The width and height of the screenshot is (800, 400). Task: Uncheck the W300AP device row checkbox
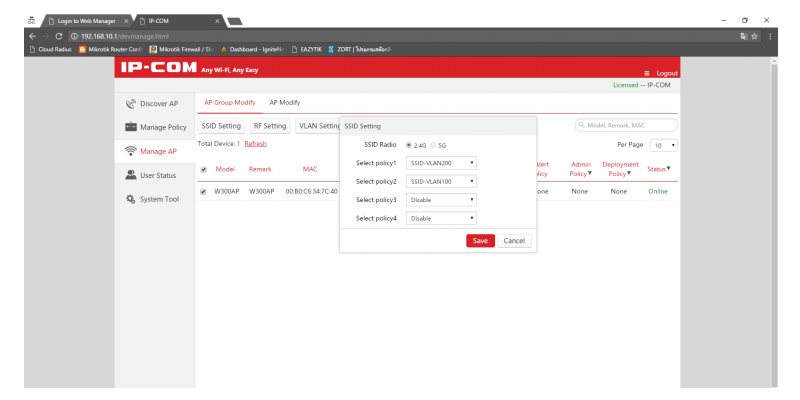pyautogui.click(x=203, y=192)
